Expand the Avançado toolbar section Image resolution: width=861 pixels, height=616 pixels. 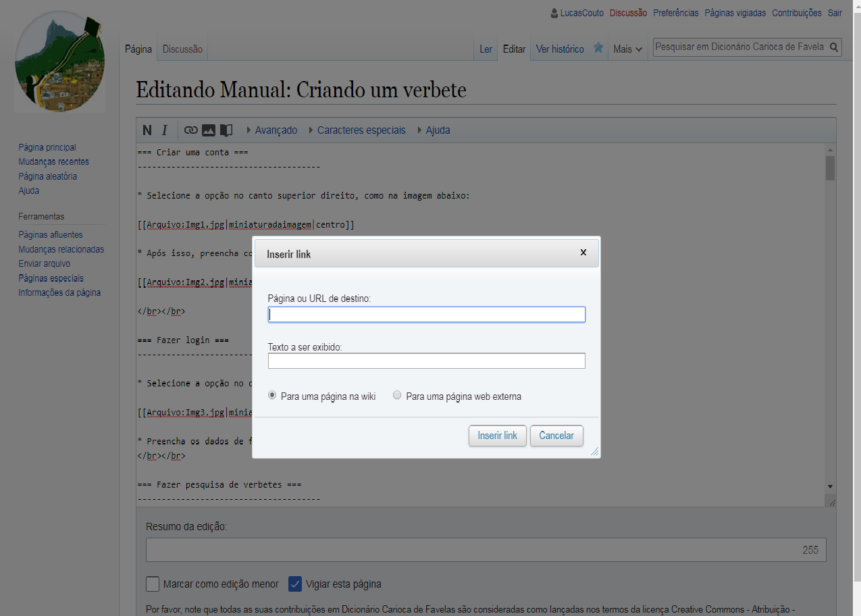(x=272, y=130)
